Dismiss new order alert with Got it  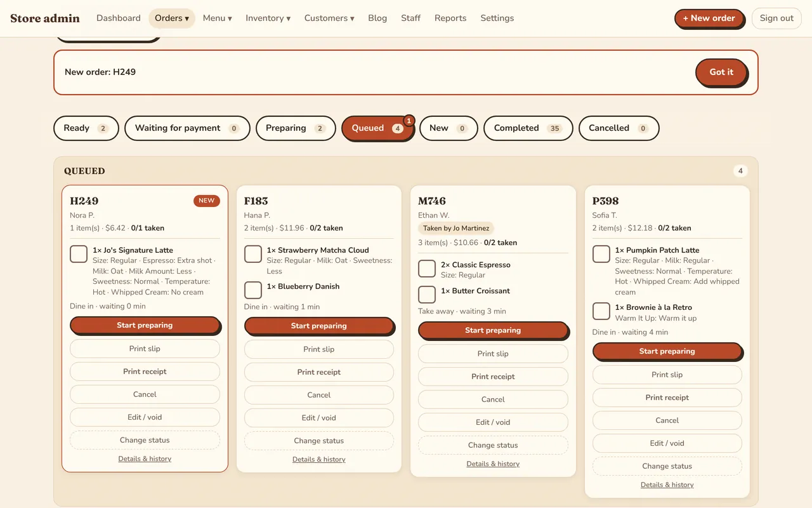(x=721, y=72)
